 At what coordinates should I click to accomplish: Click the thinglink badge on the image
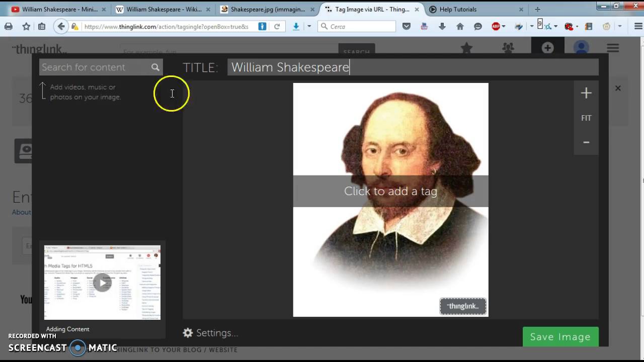[x=463, y=306]
